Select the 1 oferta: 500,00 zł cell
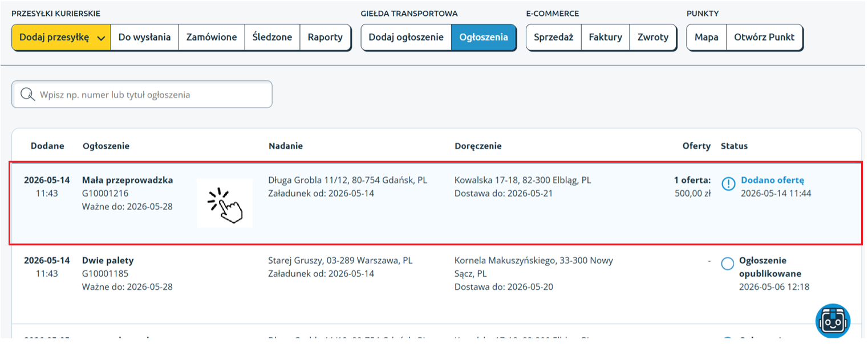Screen dimensions: 868x344 [x=692, y=187]
